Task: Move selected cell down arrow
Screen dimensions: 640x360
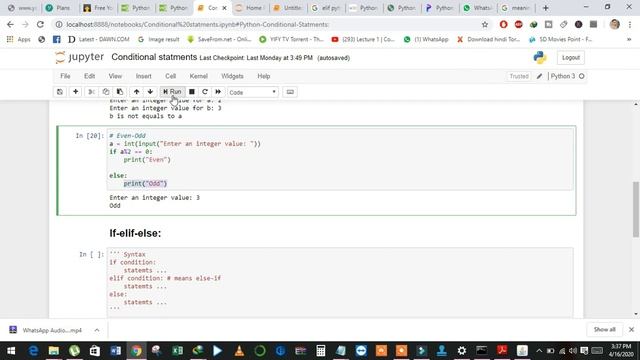Action: (x=150, y=92)
